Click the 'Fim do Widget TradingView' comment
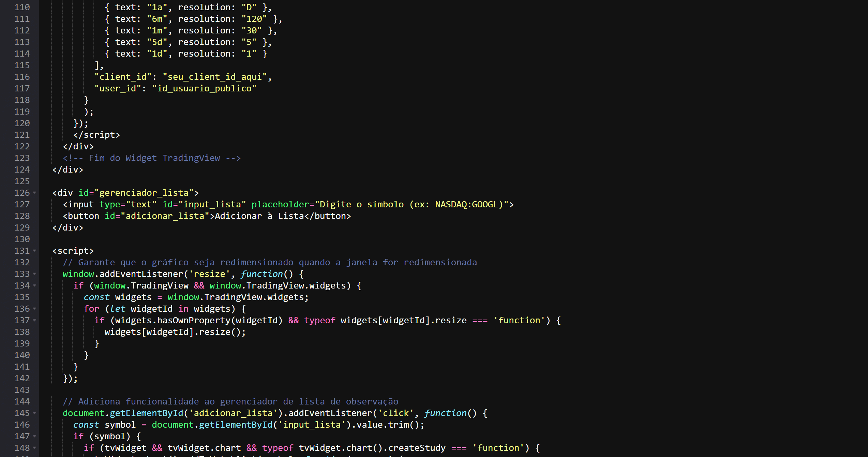868x457 pixels. coord(152,158)
